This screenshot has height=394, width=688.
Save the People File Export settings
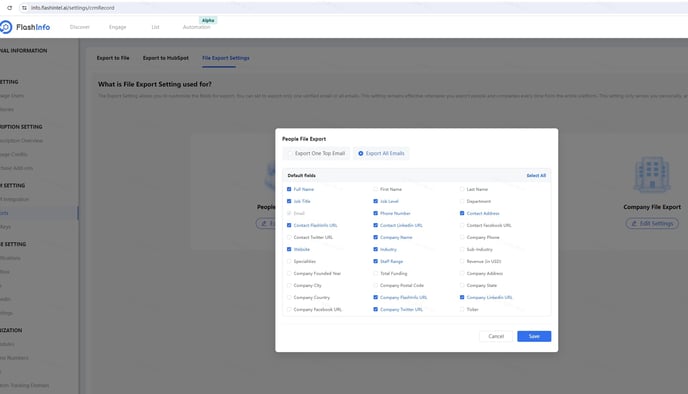pyautogui.click(x=534, y=336)
